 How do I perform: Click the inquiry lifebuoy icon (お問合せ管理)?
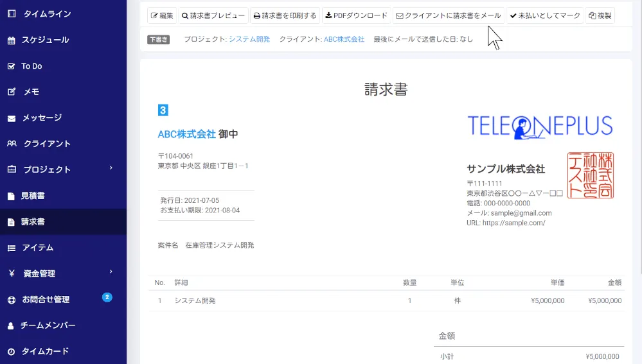pos(12,300)
